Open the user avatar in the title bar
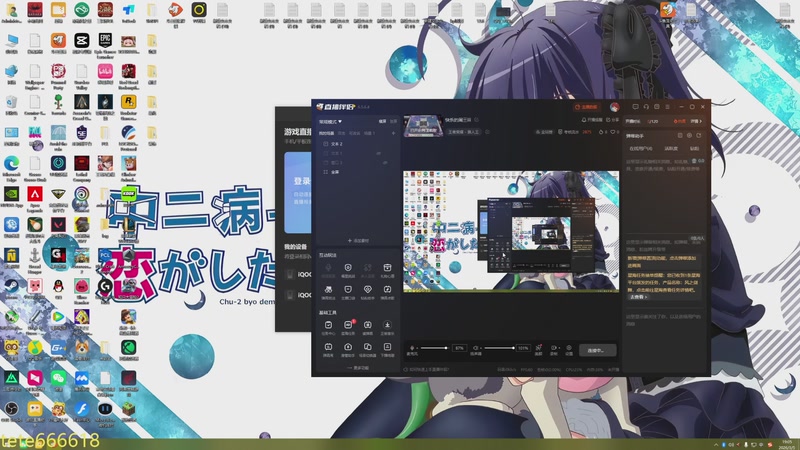This screenshot has width=800, height=450. coord(615,107)
